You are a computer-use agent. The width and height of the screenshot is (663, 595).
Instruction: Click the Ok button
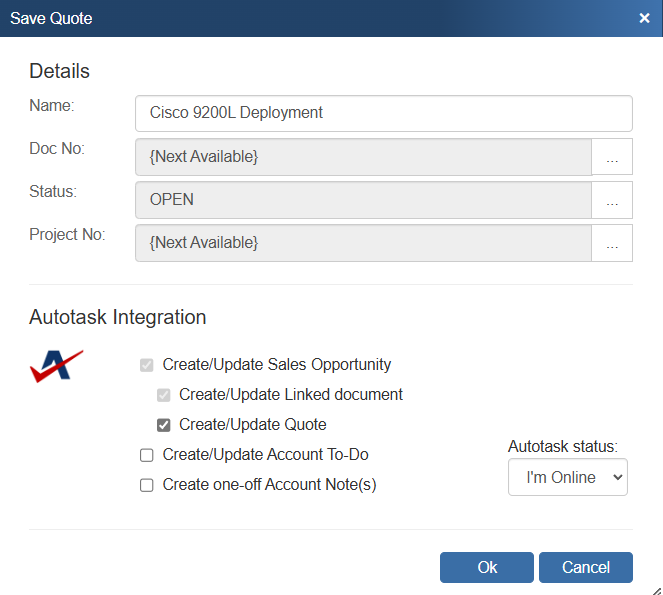(x=487, y=567)
